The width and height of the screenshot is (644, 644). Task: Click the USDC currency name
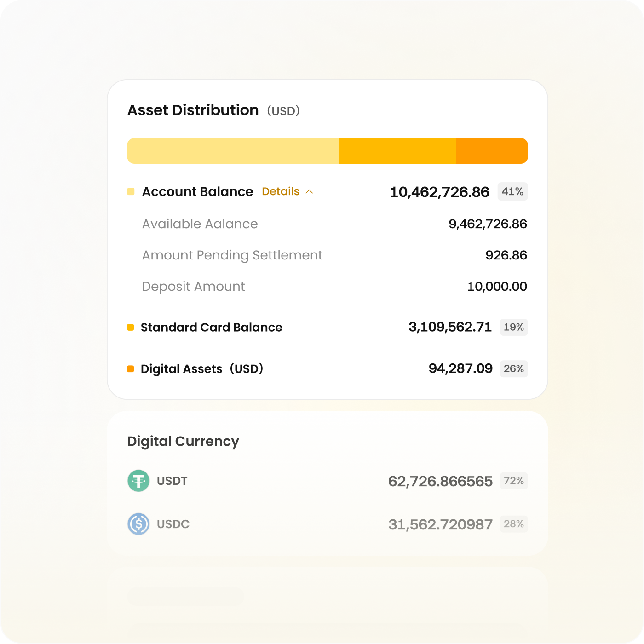pyautogui.click(x=173, y=524)
